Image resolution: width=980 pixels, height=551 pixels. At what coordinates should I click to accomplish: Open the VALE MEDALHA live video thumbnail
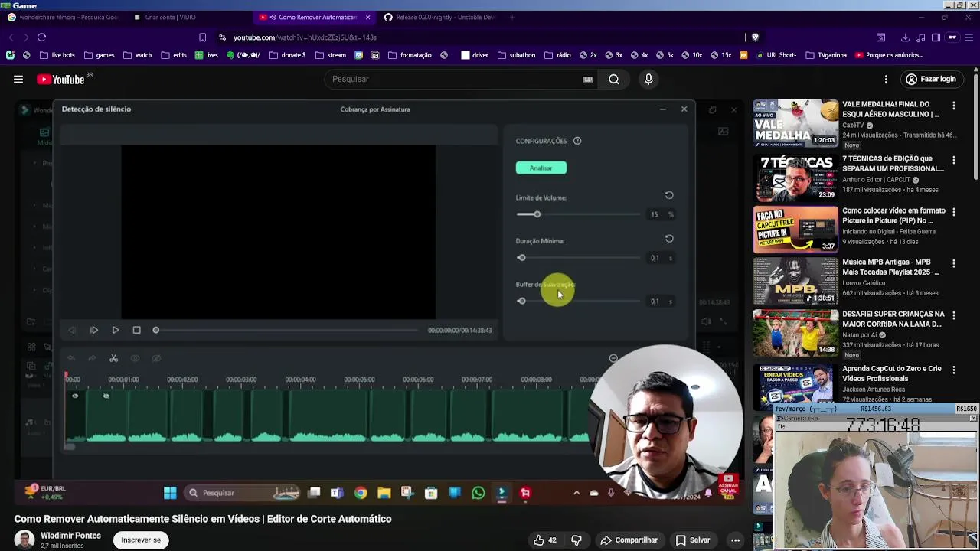tap(795, 123)
